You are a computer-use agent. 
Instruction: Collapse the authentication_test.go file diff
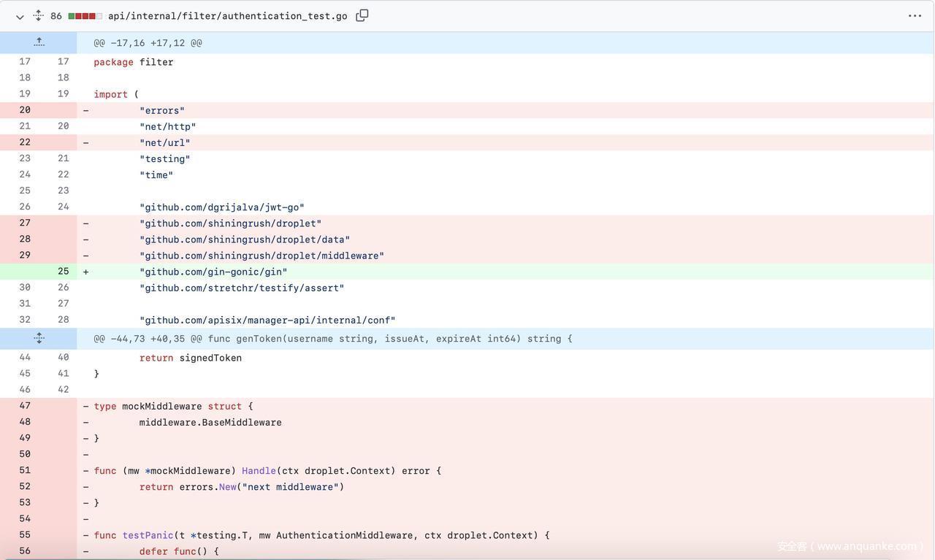coord(20,16)
